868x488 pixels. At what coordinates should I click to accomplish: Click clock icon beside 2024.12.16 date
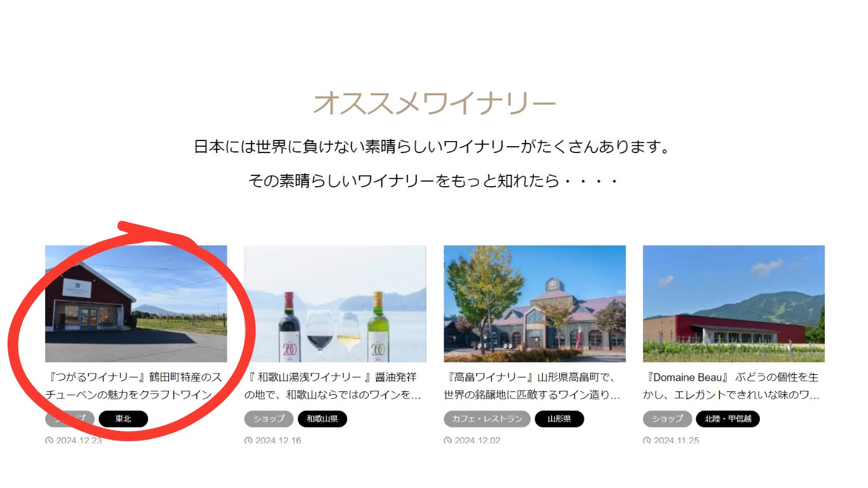(248, 440)
